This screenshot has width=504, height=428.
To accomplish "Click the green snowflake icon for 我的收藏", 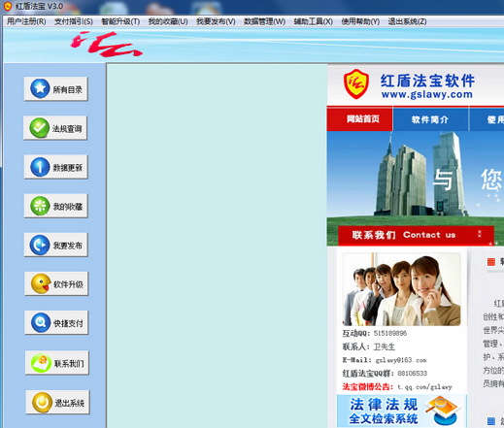I will click(x=40, y=206).
